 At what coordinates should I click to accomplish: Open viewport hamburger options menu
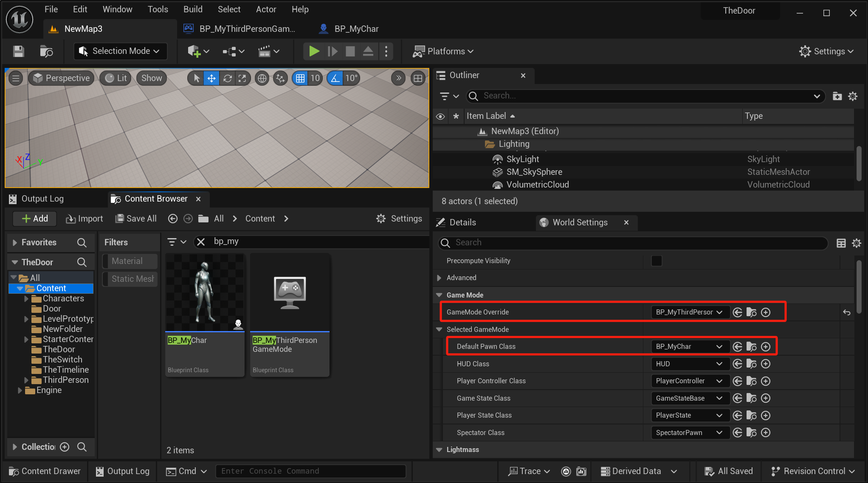point(16,78)
